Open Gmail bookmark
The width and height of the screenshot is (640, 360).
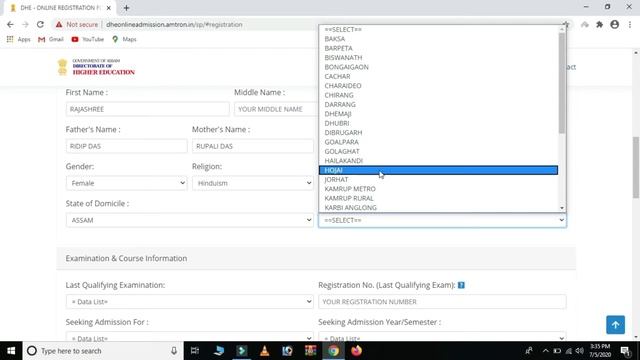tap(51, 39)
